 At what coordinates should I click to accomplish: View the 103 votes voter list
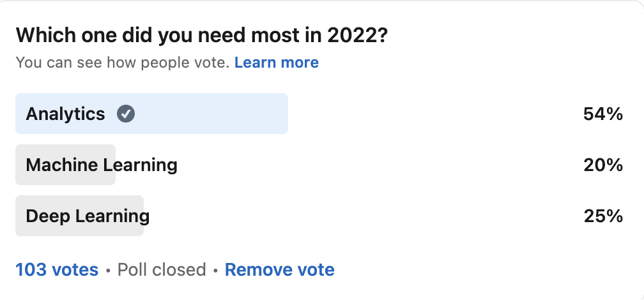pos(57,270)
